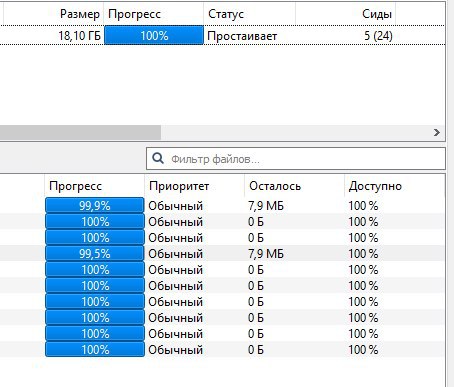Viewport: 454px width, 387px height.
Task: Click the horizontal scrollbar thumb in torrent list
Action: tap(80, 133)
